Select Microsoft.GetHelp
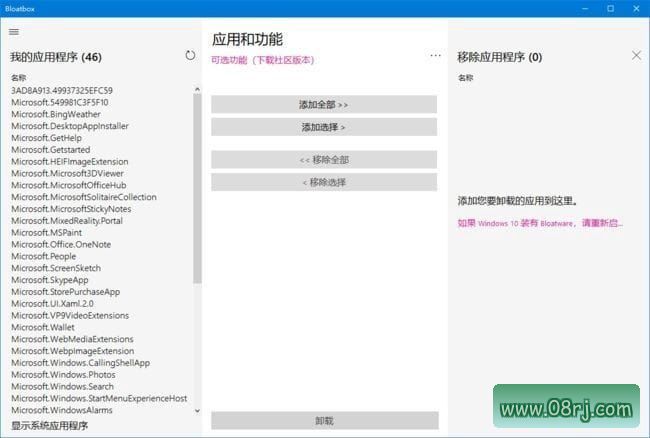Viewport: 650px width, 438px height. (x=46, y=138)
